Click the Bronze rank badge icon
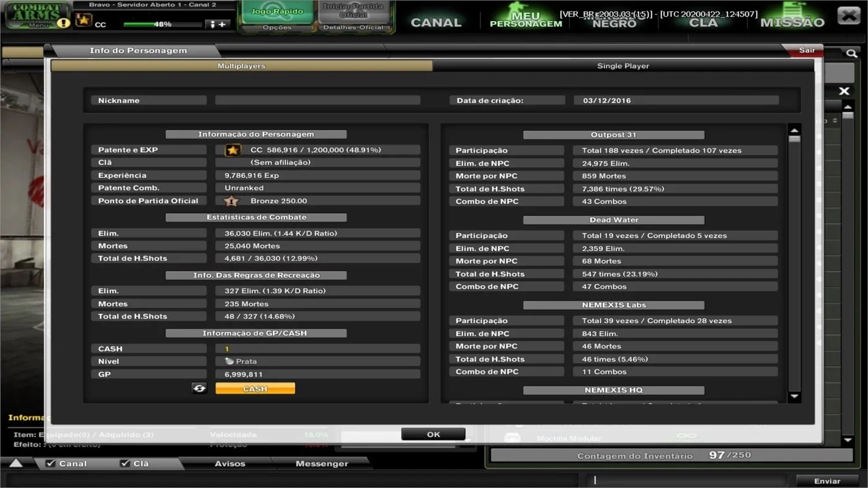The height and width of the screenshot is (488, 868). pos(231,201)
